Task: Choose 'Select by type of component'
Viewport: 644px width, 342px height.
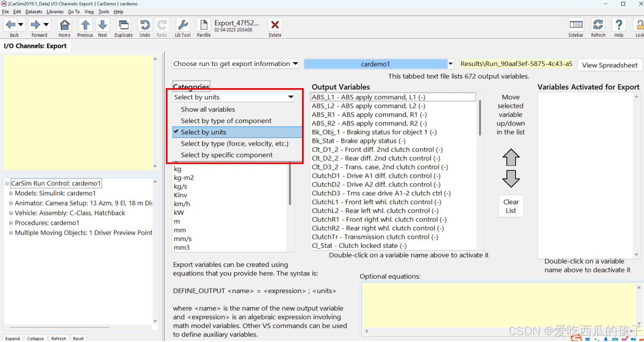Action: click(x=237, y=121)
